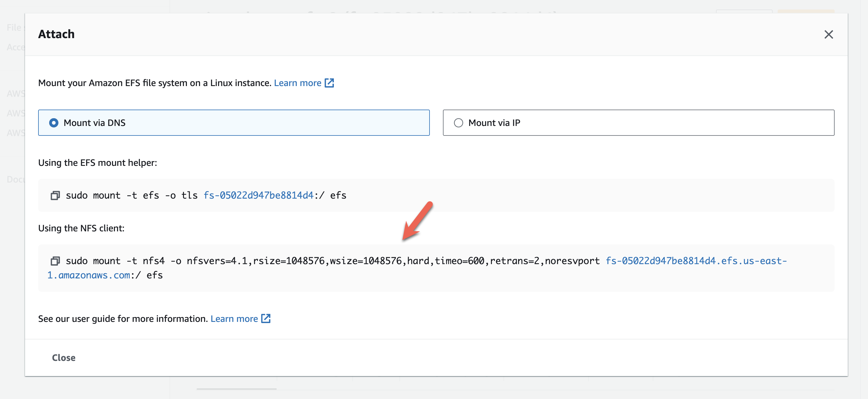Click external-link icon beside the top Learn more
The image size is (868, 399).
[329, 83]
